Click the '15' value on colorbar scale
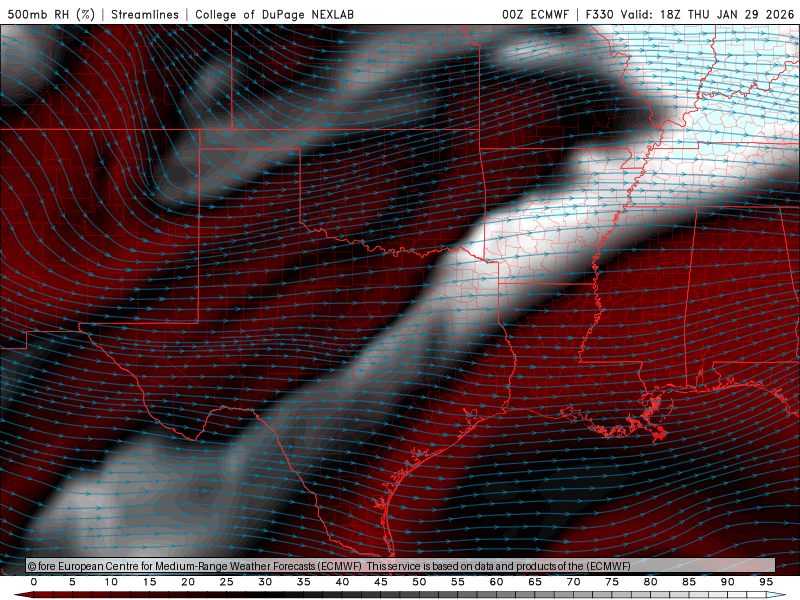This screenshot has height=600, width=800. (x=149, y=582)
